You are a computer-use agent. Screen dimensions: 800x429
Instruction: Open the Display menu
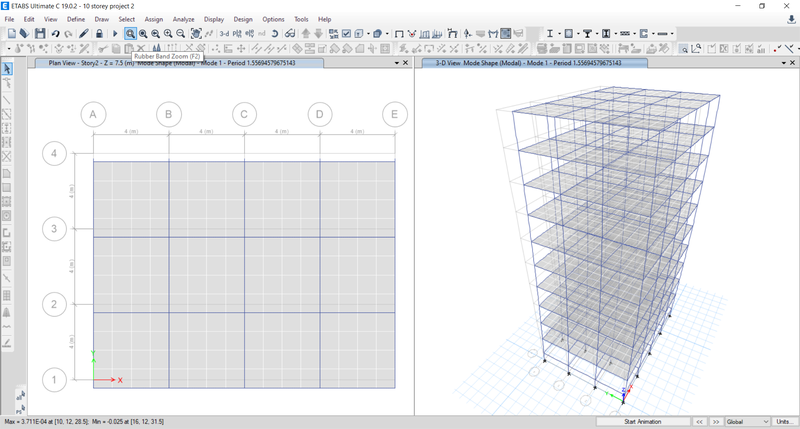[214, 19]
